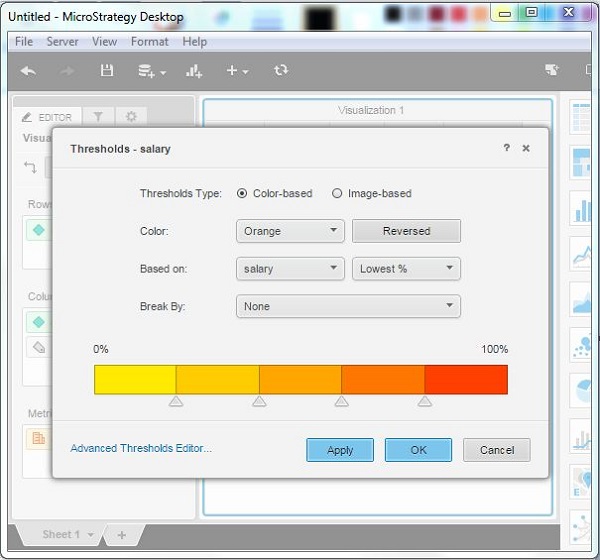Open the salary Based on dropdown

pyautogui.click(x=291, y=269)
